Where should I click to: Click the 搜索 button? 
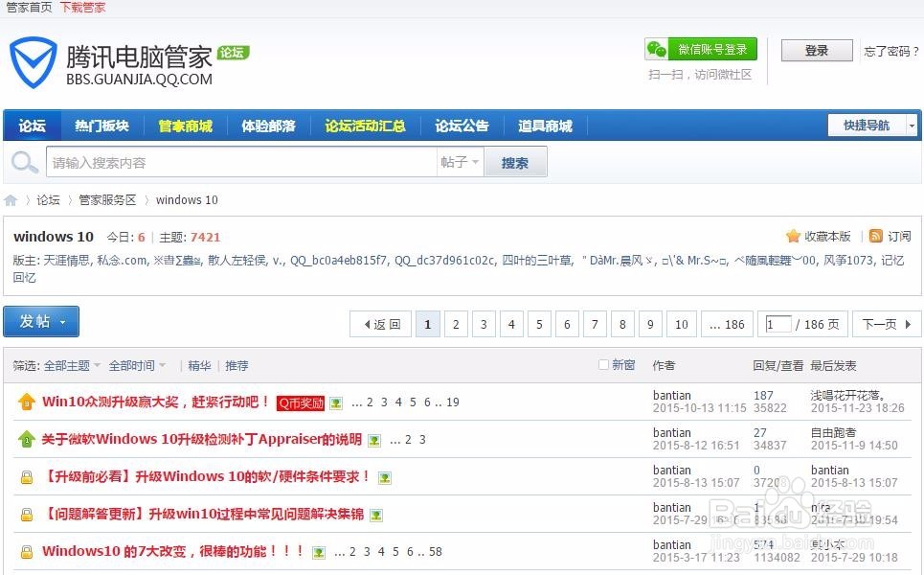(515, 162)
